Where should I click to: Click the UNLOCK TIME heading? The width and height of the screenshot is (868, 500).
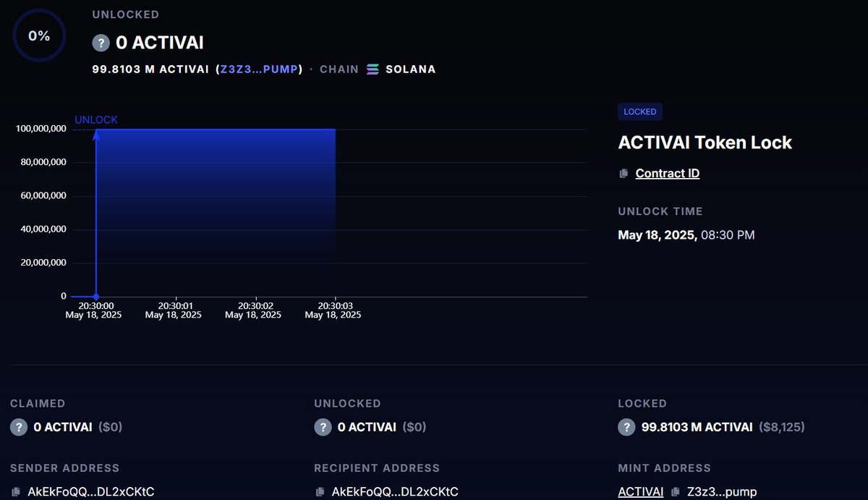point(660,211)
